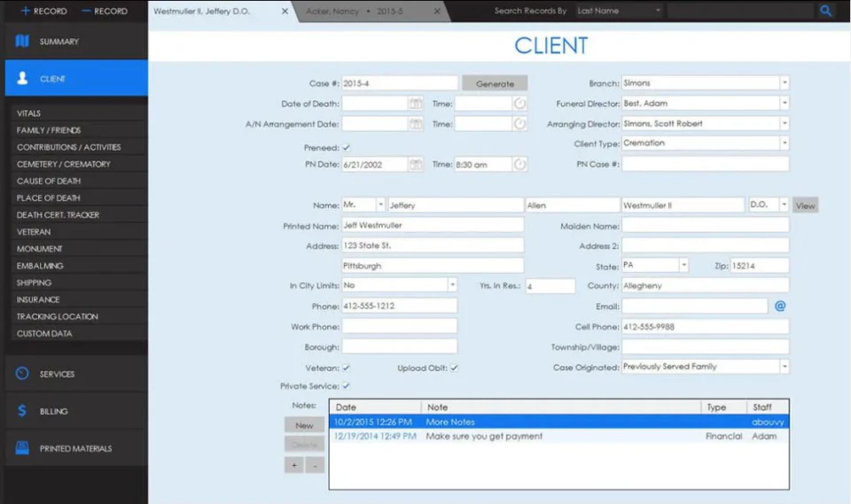
Task: Expand the Branch dropdown
Action: point(785,83)
